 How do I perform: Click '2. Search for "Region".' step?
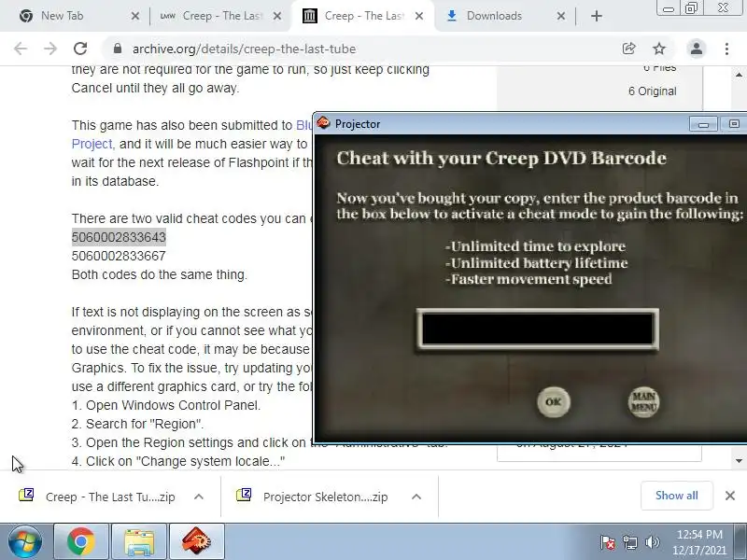[137, 424]
